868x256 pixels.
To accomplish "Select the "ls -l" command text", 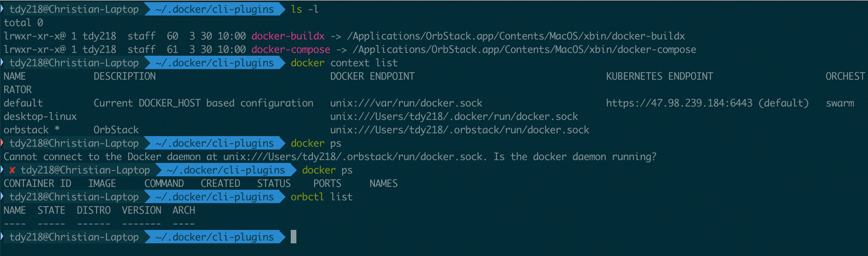I will tap(305, 9).
